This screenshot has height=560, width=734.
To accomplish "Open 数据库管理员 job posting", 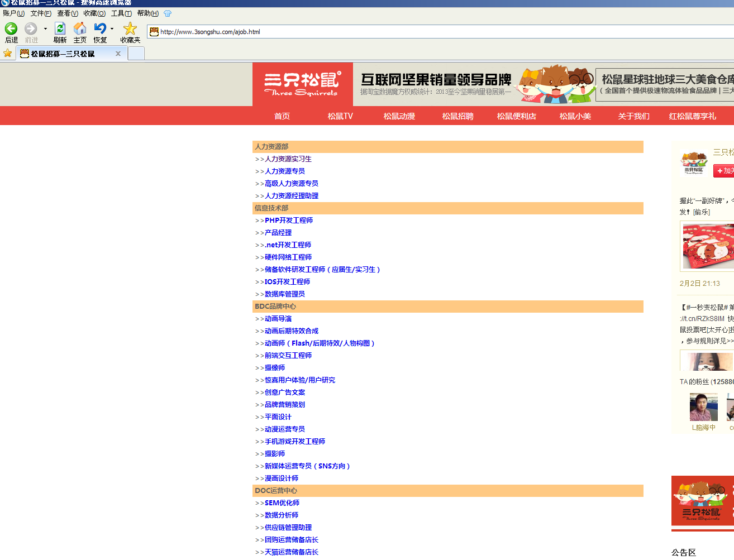I will (x=285, y=294).
